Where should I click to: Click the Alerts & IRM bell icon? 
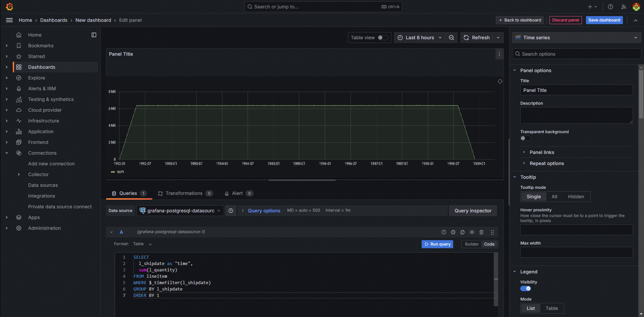[x=19, y=89]
